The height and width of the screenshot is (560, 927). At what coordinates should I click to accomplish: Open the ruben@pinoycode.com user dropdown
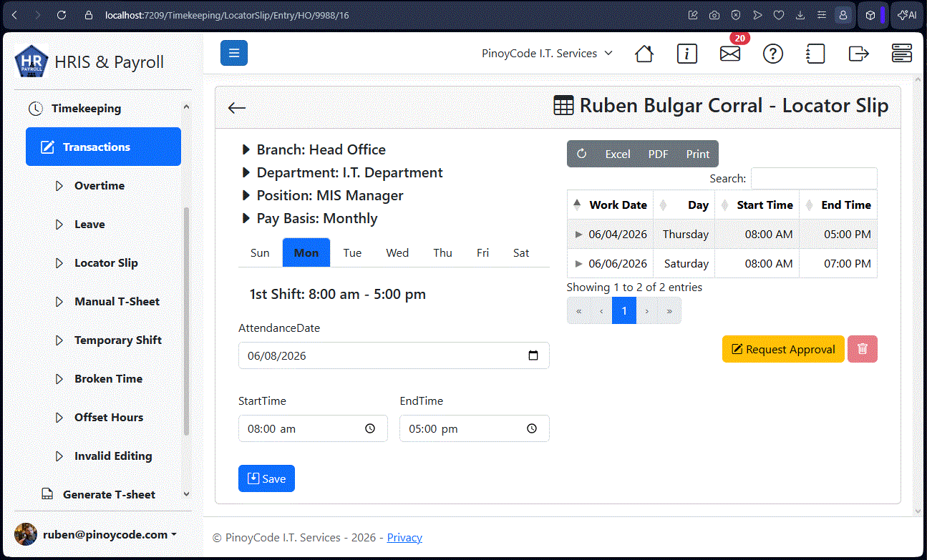coord(110,534)
